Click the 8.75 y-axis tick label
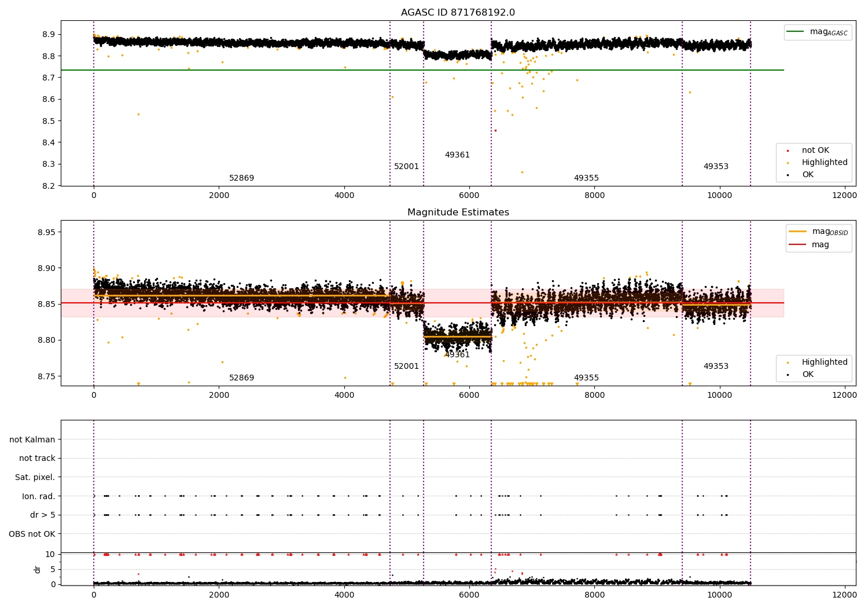This screenshot has height=608, width=868. 46,376
